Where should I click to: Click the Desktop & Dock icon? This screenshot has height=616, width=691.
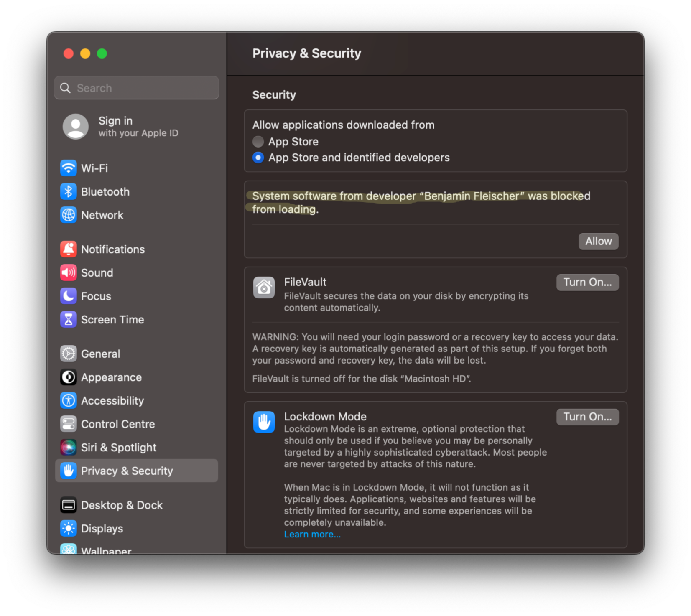tap(68, 505)
